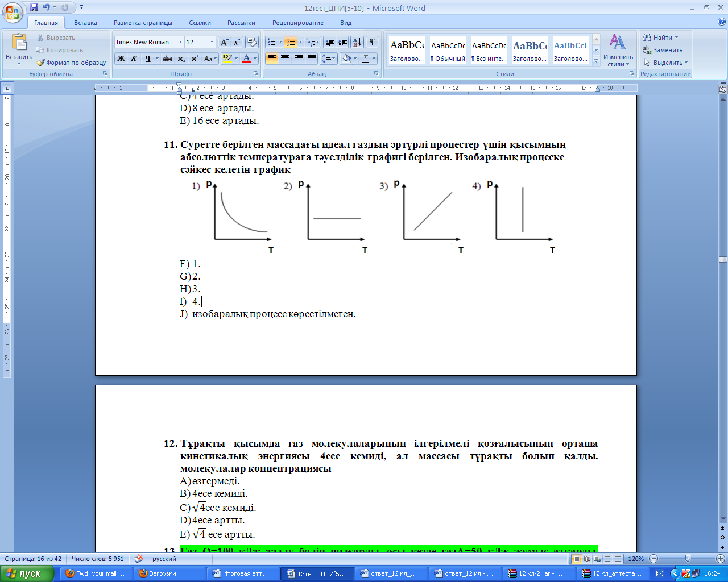
Task: Click Replace (Заменить) button
Action: pyautogui.click(x=663, y=50)
